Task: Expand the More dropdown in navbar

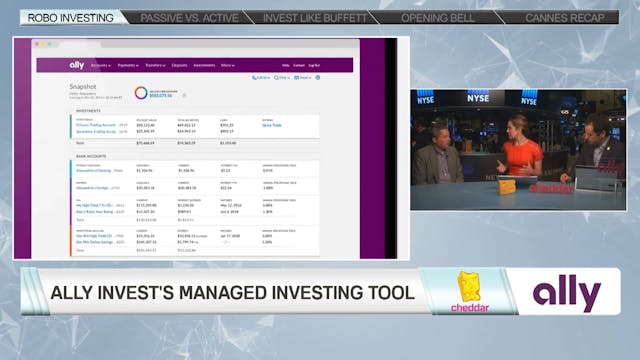Action: pos(227,65)
